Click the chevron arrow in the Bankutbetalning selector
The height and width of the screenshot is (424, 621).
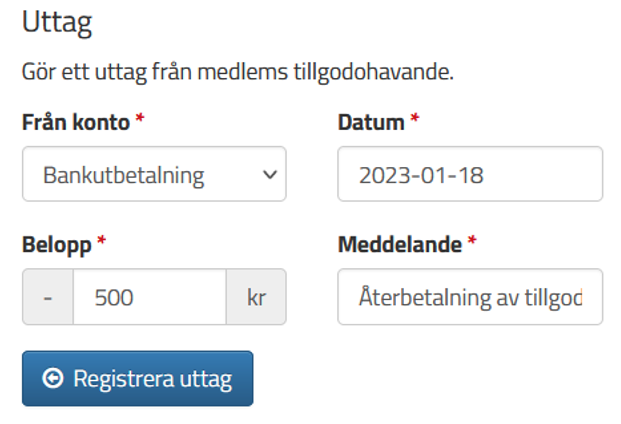tap(270, 174)
